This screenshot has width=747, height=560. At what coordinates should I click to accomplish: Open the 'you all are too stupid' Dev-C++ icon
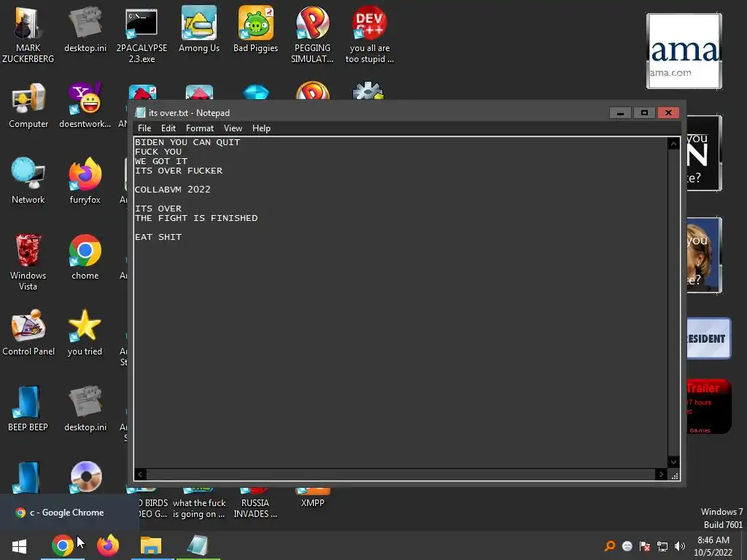[x=369, y=34]
